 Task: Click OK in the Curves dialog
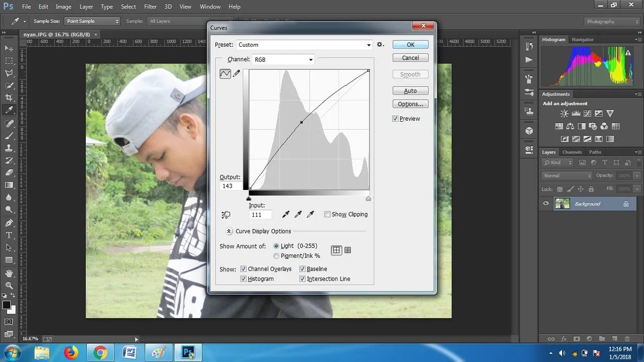(411, 45)
